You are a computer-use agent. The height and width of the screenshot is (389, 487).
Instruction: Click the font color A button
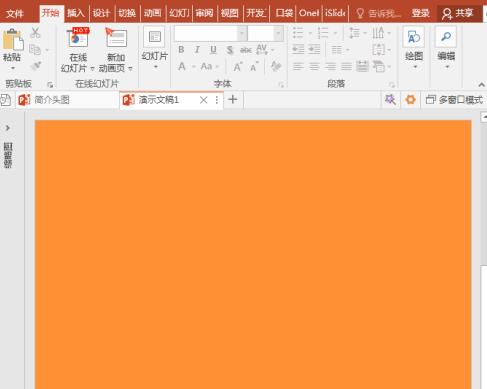pos(182,66)
